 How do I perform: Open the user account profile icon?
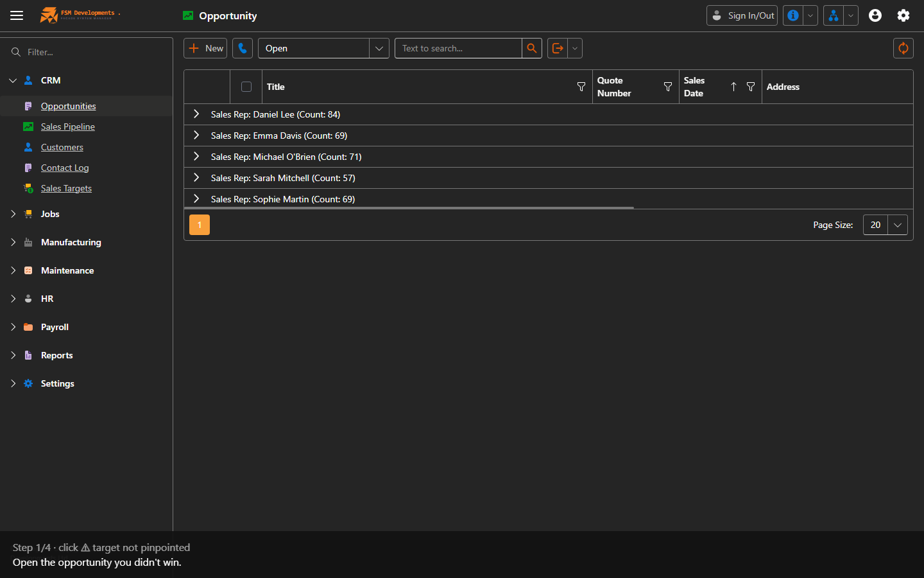click(x=875, y=15)
